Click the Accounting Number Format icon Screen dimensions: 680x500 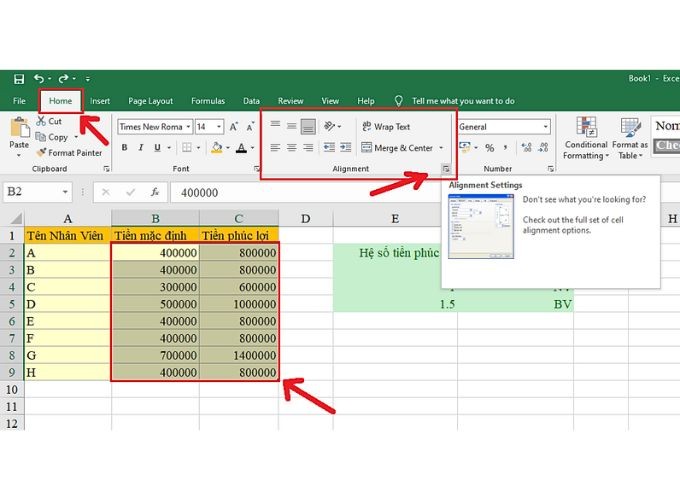(x=464, y=147)
